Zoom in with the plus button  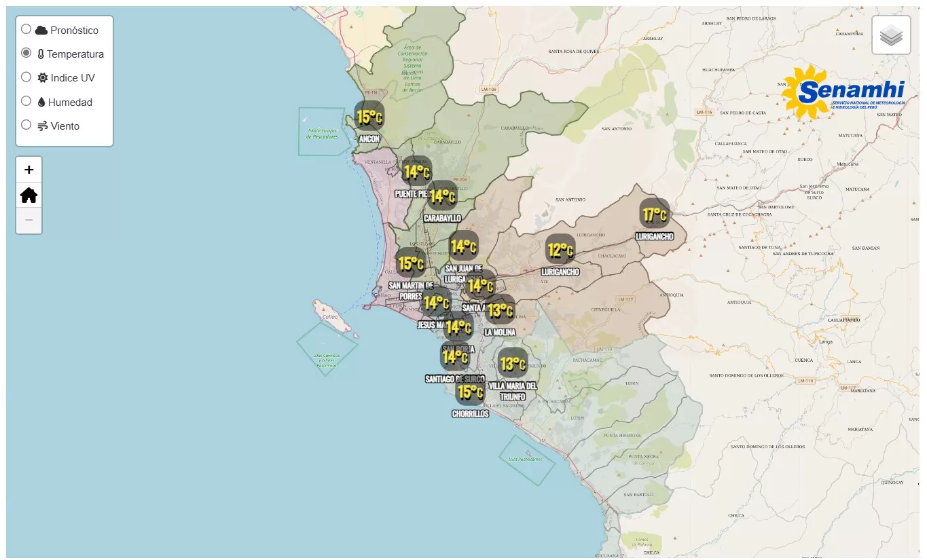[29, 170]
